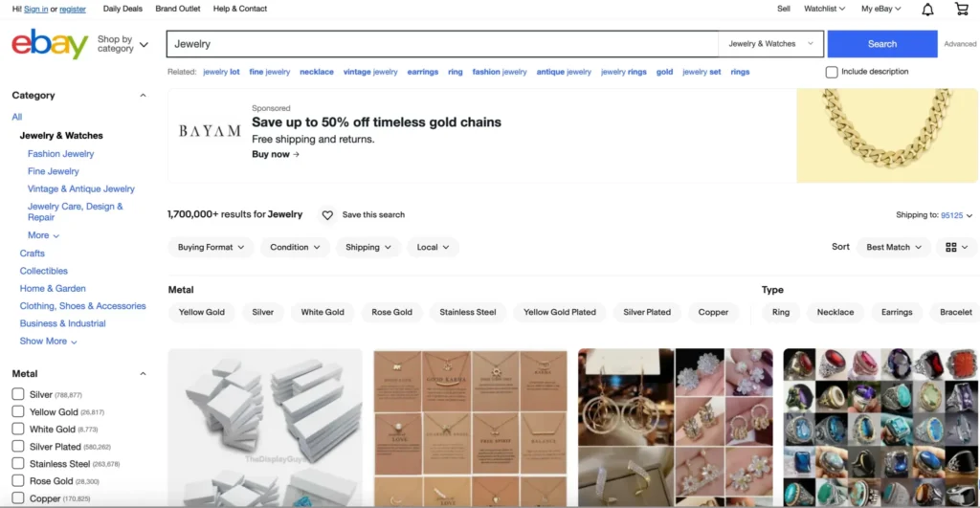This screenshot has height=508, width=980.
Task: Check the Silver Plated metal filter checkbox
Action: coord(18,446)
